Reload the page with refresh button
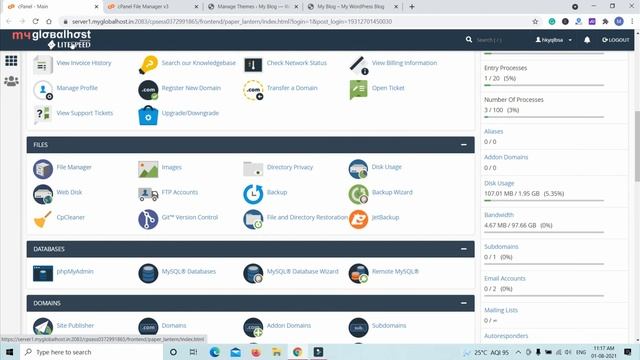640x360 pixels. [36, 21]
